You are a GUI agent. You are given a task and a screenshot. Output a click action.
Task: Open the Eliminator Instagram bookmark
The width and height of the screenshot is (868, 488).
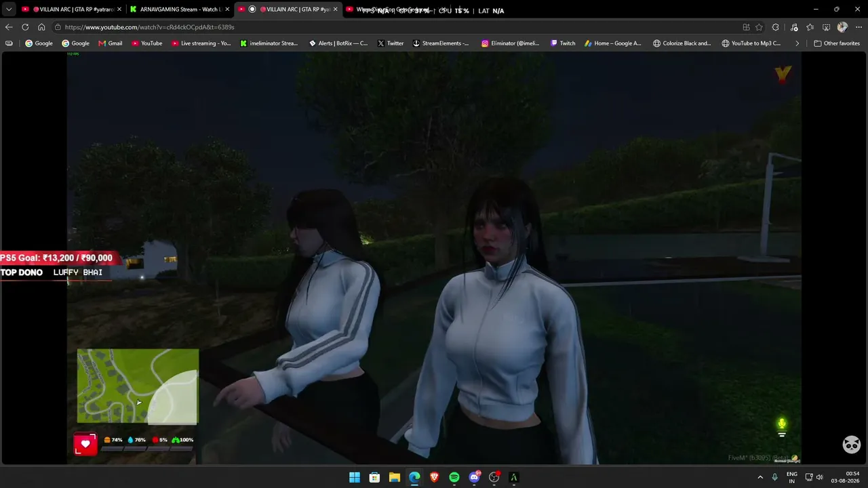(511, 43)
